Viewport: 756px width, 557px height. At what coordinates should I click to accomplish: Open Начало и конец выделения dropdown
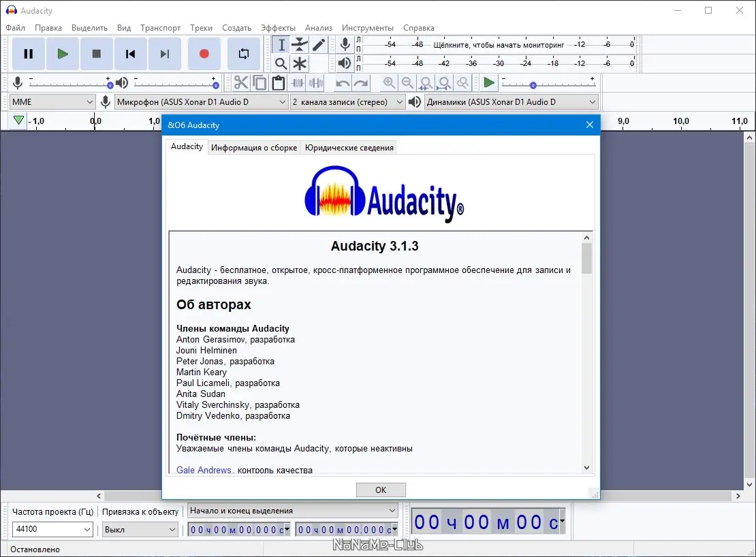click(x=292, y=511)
